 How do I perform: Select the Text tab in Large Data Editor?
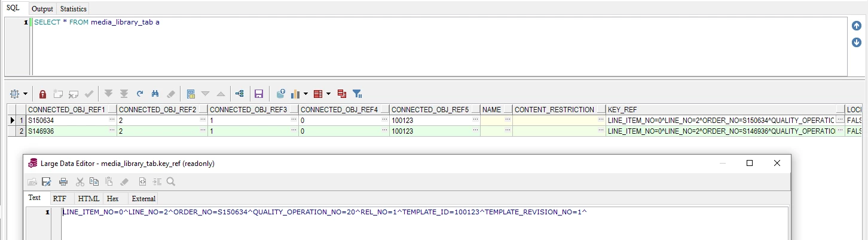[35, 198]
